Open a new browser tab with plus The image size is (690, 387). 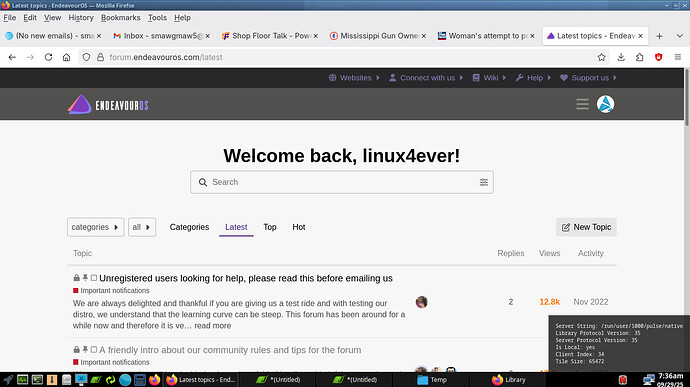[x=659, y=36]
